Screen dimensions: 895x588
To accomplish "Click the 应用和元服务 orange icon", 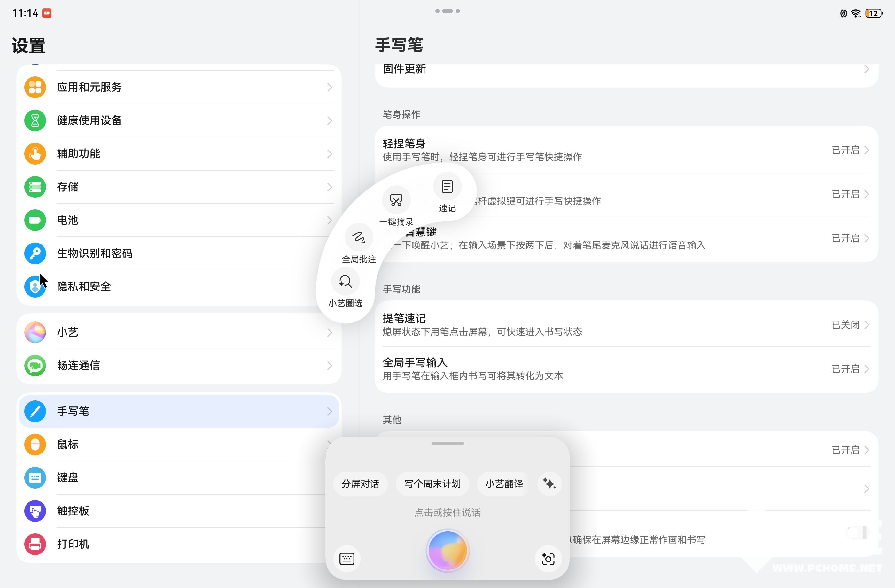I will pyautogui.click(x=35, y=87).
